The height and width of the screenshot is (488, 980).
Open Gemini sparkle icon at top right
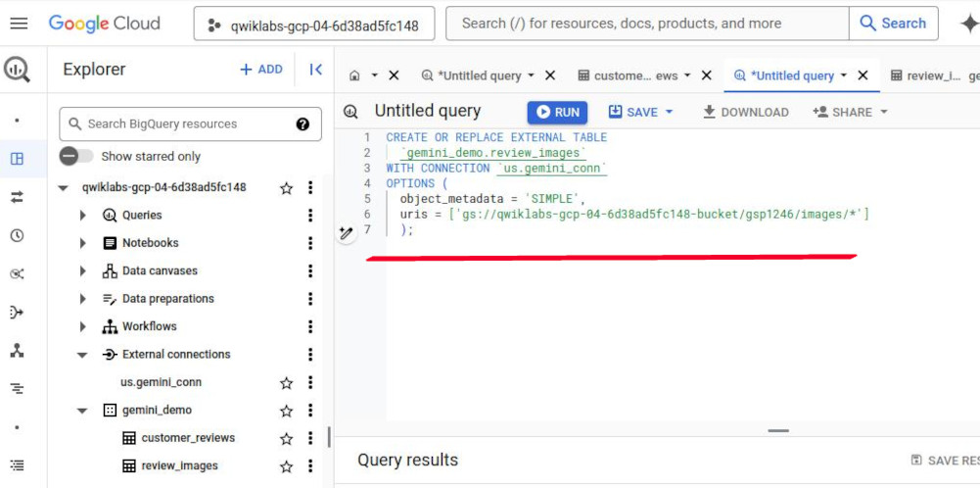(969, 24)
